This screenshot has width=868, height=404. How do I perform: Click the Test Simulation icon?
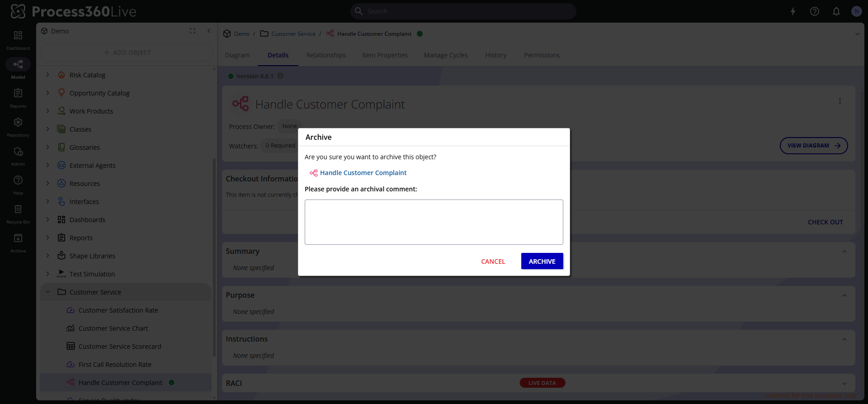[x=61, y=274]
